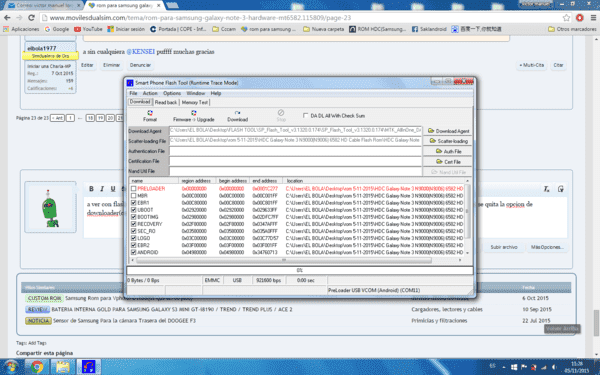Start the Firmware Upgrade tool
Screen dimensions: 600x375
(x=194, y=116)
